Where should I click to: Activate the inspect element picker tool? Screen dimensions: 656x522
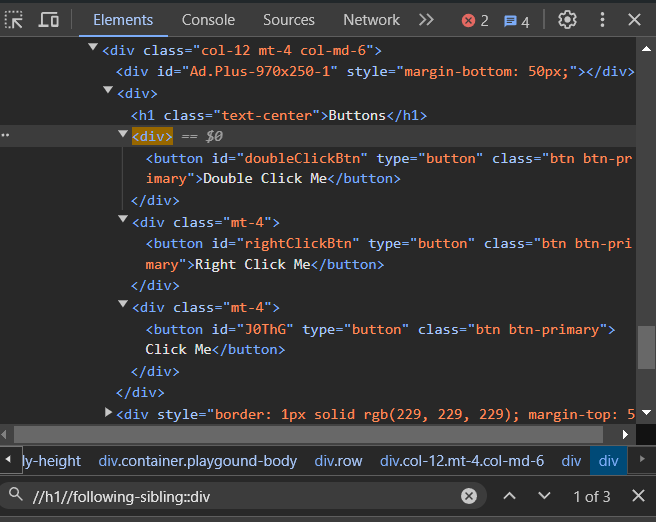click(x=15, y=20)
